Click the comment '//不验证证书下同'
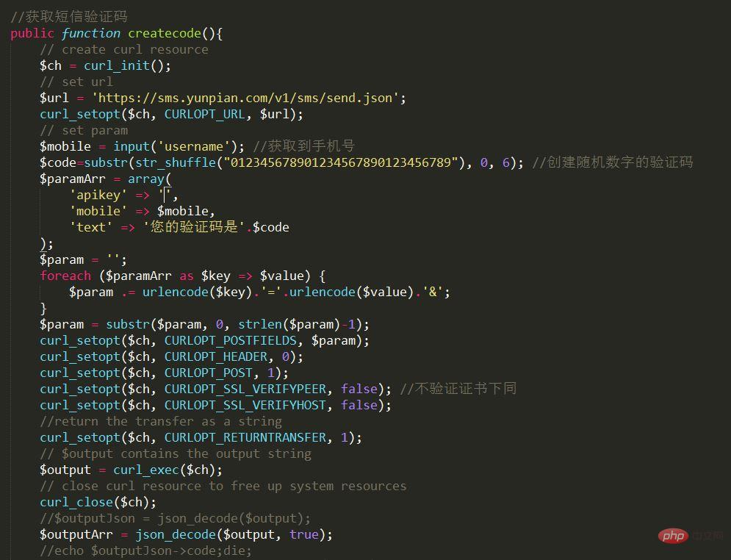The image size is (731, 560). tap(458, 389)
